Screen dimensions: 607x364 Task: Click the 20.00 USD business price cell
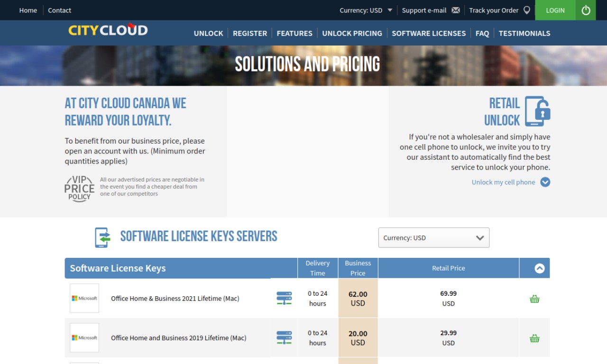(x=358, y=337)
